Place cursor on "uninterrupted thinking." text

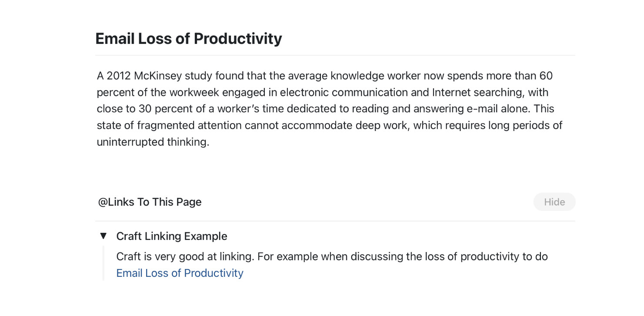tap(153, 142)
